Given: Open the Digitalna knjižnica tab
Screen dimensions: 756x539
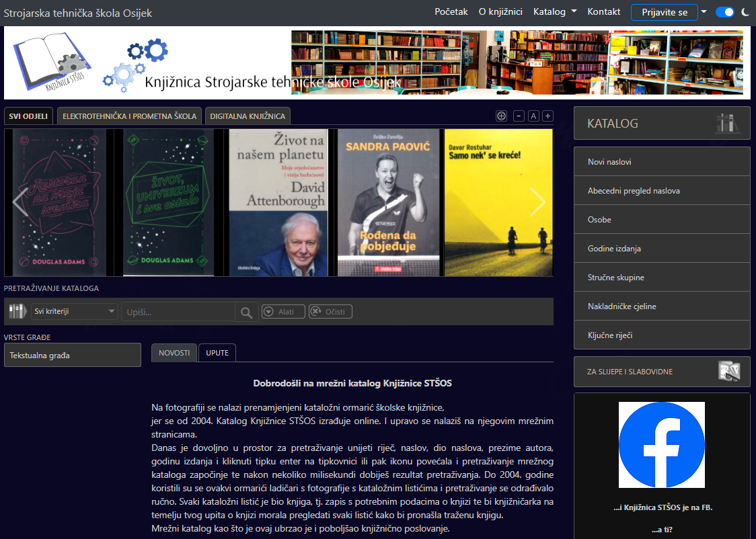Looking at the screenshot, I should [248, 116].
